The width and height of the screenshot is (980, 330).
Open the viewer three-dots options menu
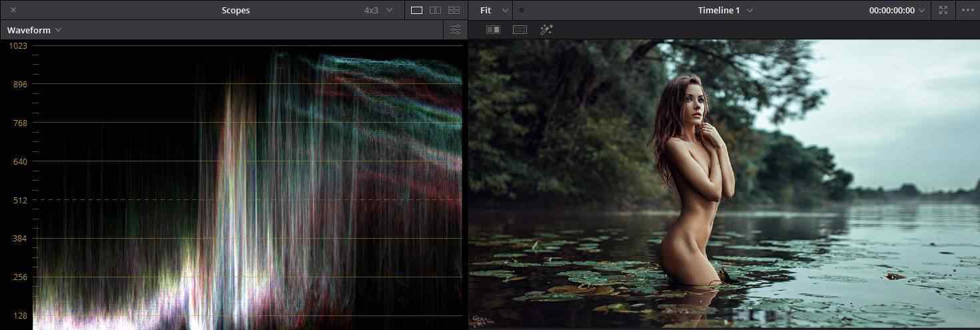click(967, 10)
